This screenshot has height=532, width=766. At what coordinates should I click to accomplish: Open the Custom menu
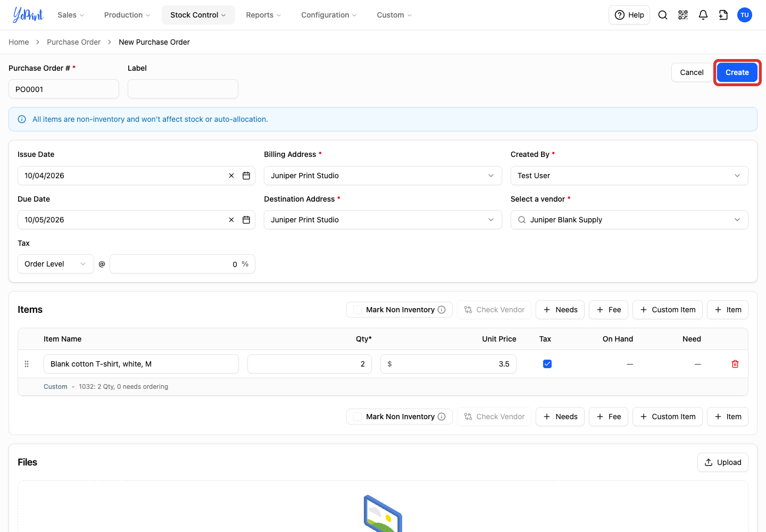[395, 15]
